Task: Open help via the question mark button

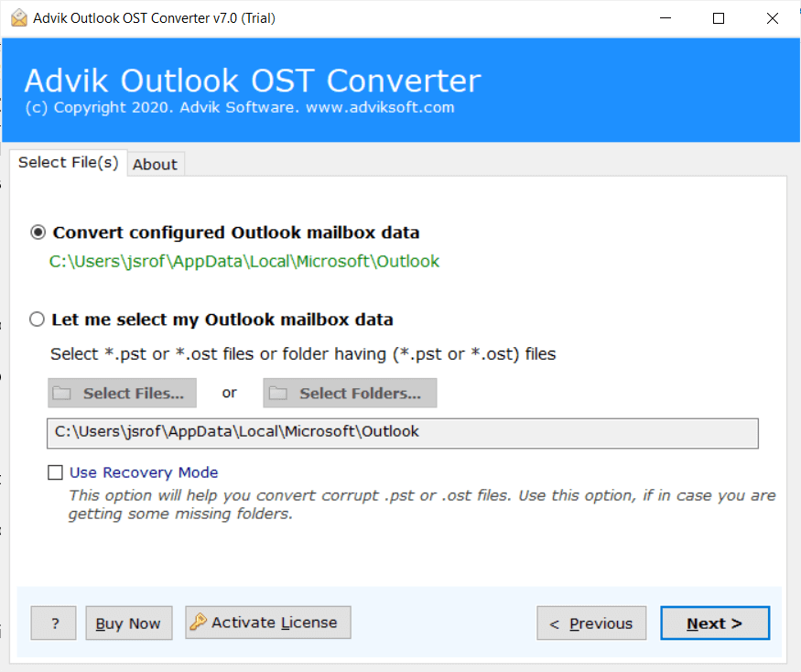Action: click(53, 623)
